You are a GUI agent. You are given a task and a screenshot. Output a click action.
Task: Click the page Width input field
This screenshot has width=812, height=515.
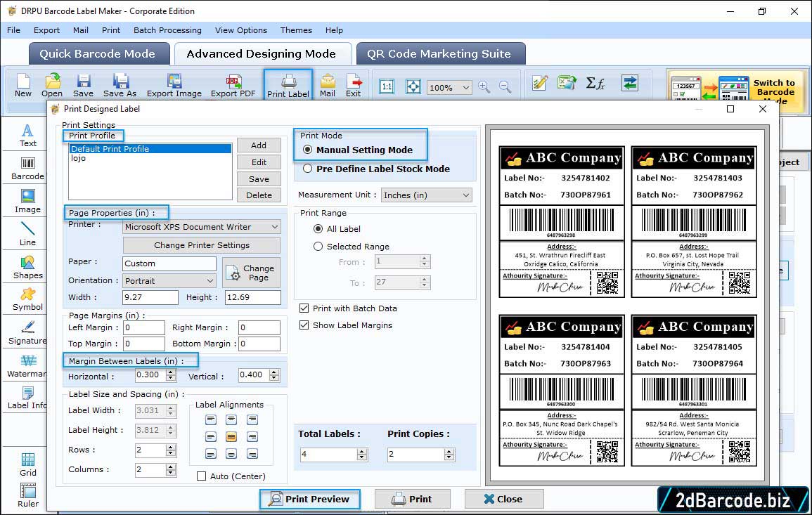[150, 297]
